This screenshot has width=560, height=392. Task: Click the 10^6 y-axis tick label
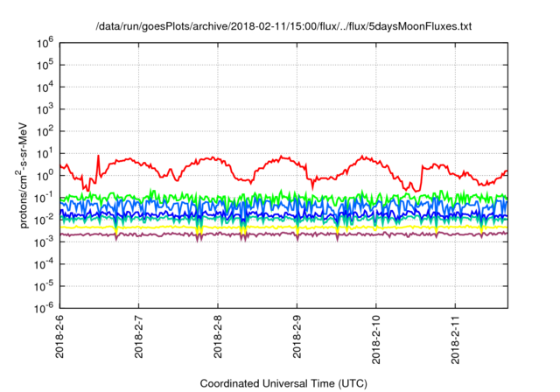(x=45, y=44)
